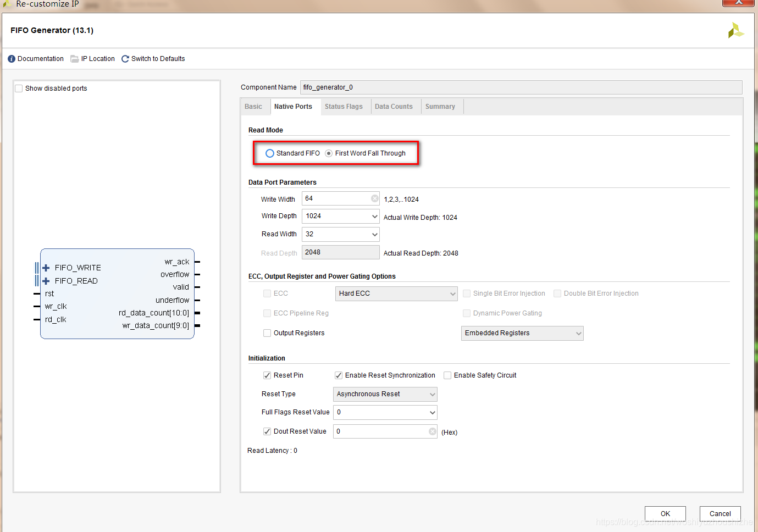
Task: Open the Embedded Registers dropdown
Action: [522, 333]
